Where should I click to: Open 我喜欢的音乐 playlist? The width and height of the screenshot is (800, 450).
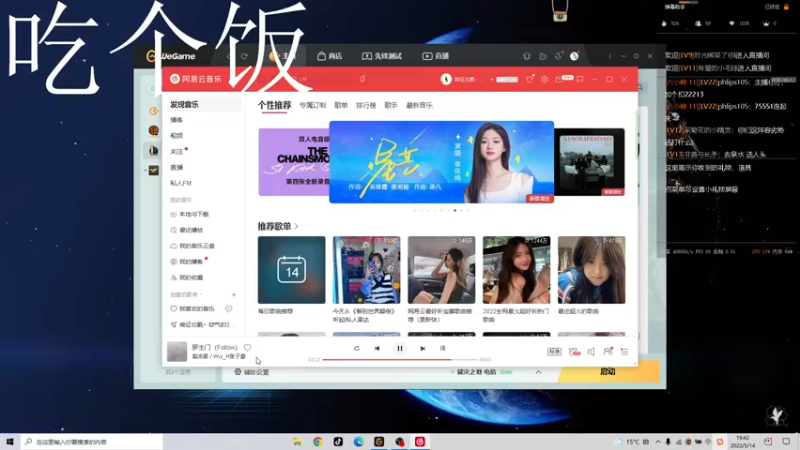tap(192, 309)
